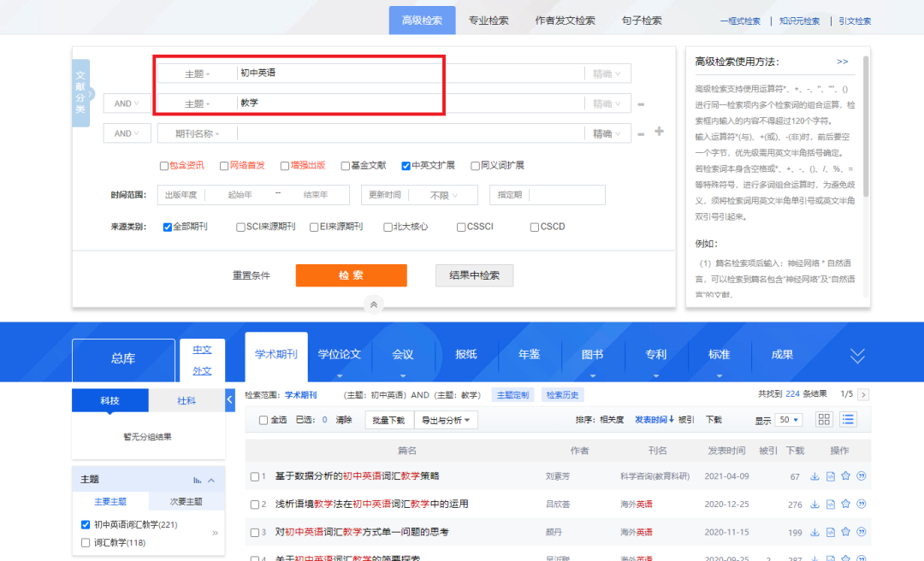Screen dimensions: 924x561
Task: Switch results to grid detail view
Action: tap(824, 420)
